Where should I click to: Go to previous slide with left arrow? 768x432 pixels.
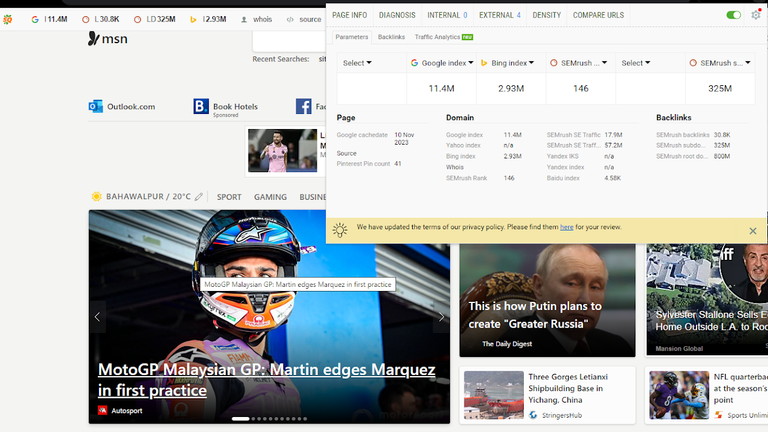click(x=97, y=317)
